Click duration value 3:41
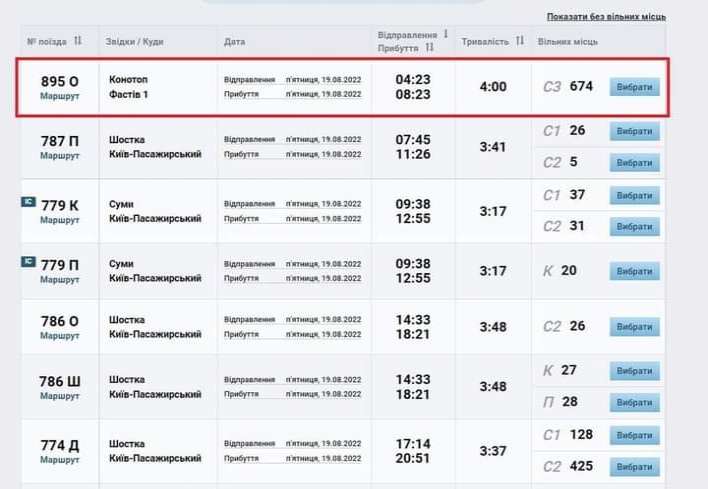 [x=493, y=147]
